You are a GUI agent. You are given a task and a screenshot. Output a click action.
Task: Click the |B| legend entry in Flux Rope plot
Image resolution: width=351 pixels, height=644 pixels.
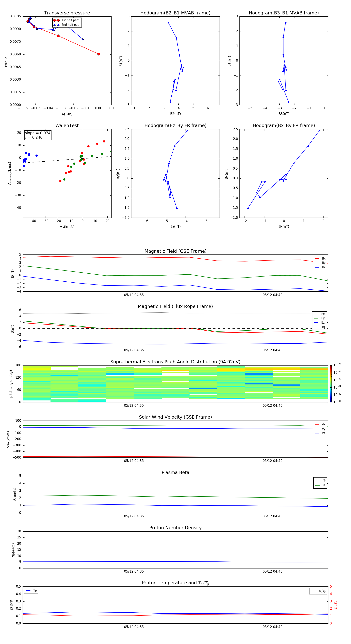pos(320,327)
